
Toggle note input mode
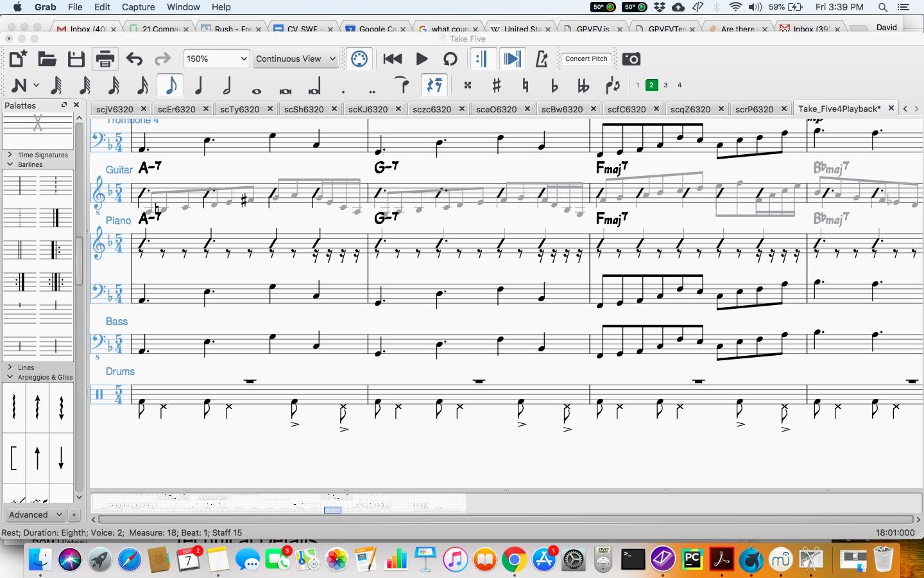coord(19,85)
